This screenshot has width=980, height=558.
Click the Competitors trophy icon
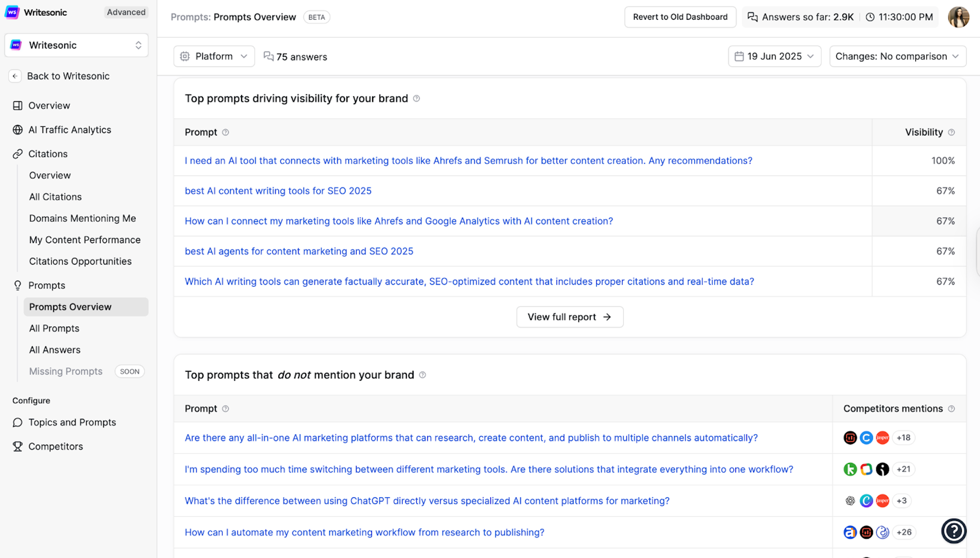(18, 446)
